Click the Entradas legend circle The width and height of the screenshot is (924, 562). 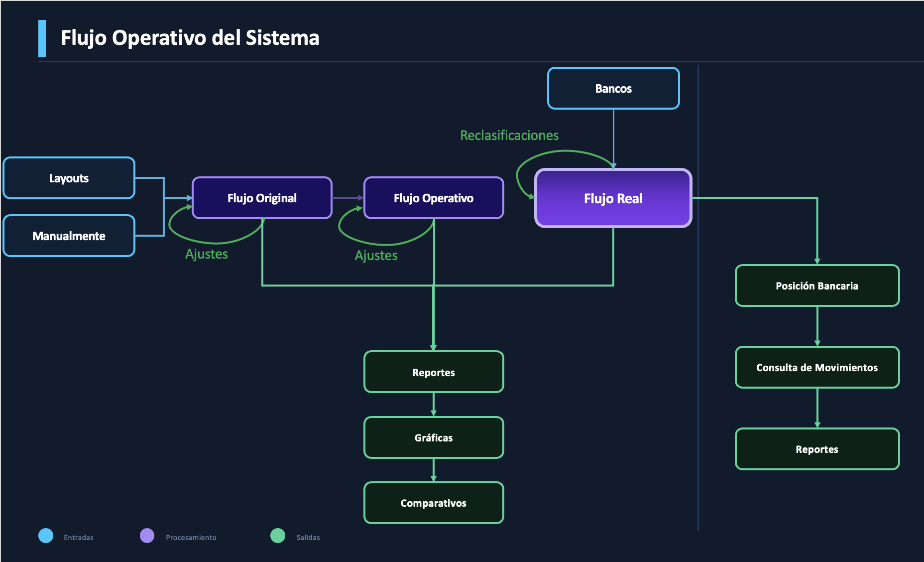click(x=45, y=537)
